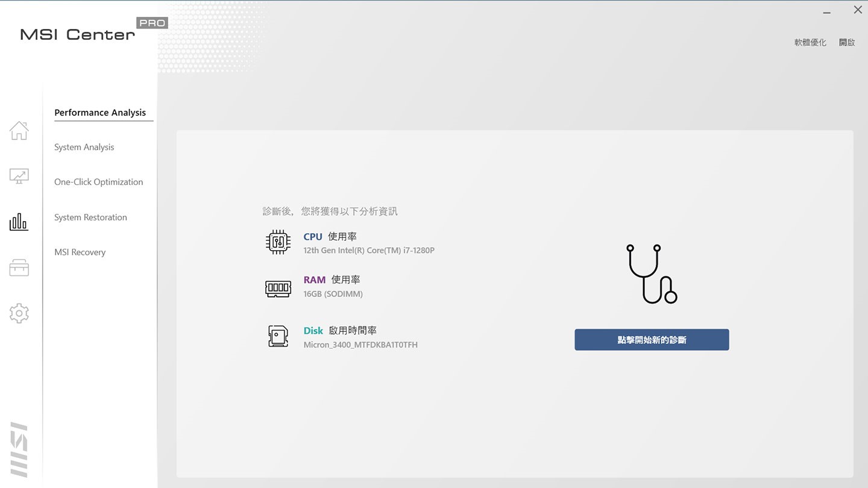Open the toolbox sidebar icon
The width and height of the screenshot is (868, 488).
19,267
